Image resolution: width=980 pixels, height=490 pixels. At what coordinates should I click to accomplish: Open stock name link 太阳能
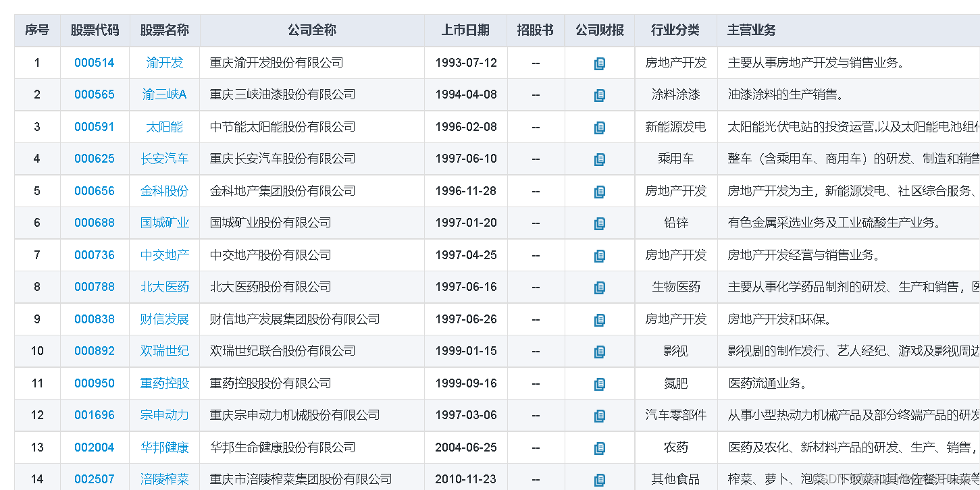(x=165, y=127)
